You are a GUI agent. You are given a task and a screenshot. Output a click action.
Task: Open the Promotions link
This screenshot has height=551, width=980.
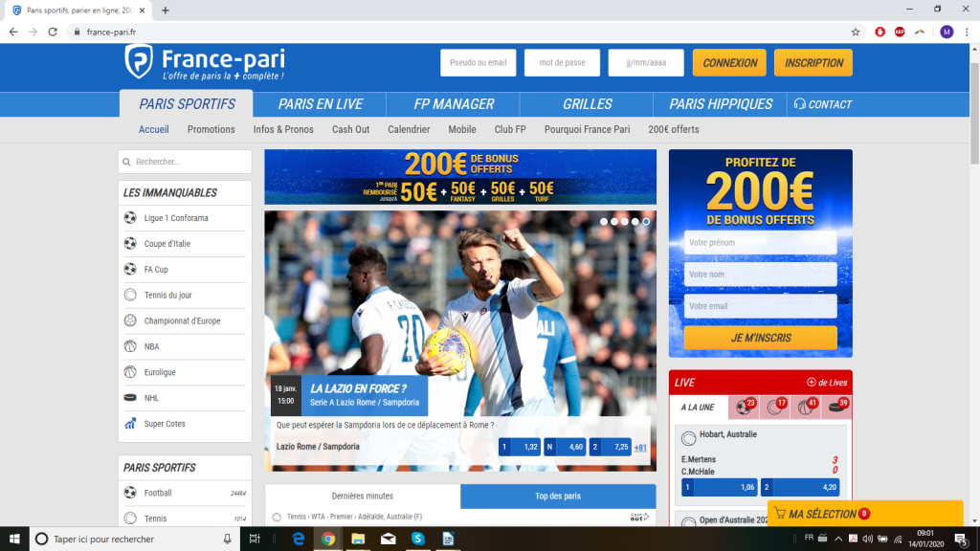[212, 129]
